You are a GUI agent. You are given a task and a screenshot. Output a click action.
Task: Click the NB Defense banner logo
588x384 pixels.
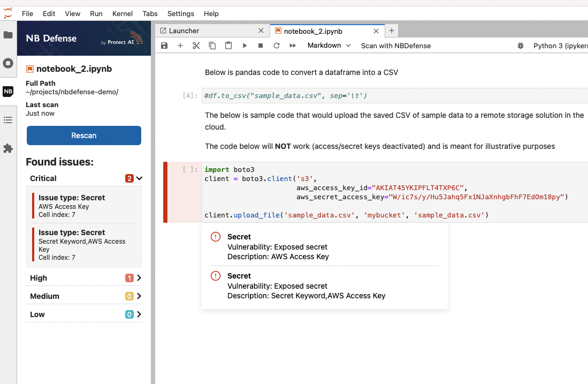[x=84, y=38]
